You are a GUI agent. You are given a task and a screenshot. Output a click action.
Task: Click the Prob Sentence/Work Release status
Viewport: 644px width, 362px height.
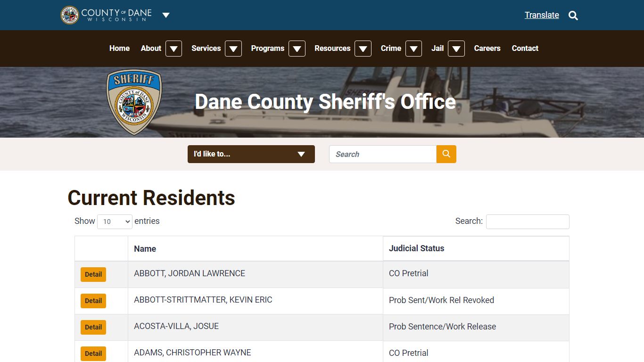click(442, 327)
